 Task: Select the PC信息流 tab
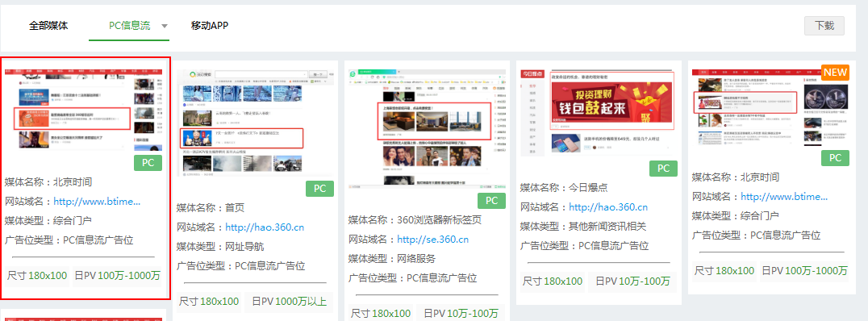click(129, 26)
